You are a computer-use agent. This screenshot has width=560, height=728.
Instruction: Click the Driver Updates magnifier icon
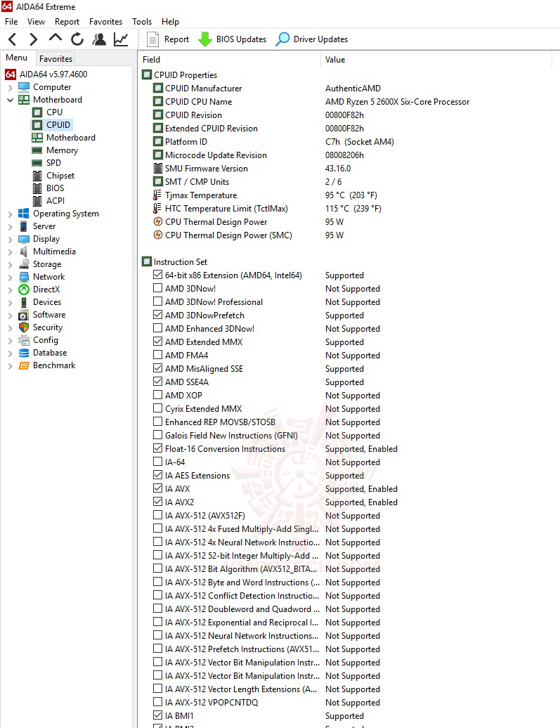[x=282, y=39]
